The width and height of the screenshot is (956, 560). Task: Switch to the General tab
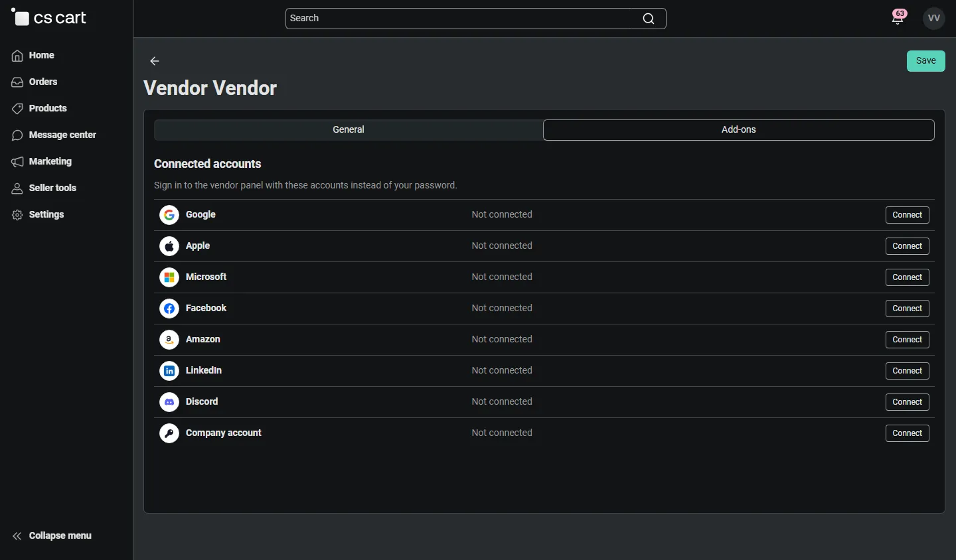point(349,130)
